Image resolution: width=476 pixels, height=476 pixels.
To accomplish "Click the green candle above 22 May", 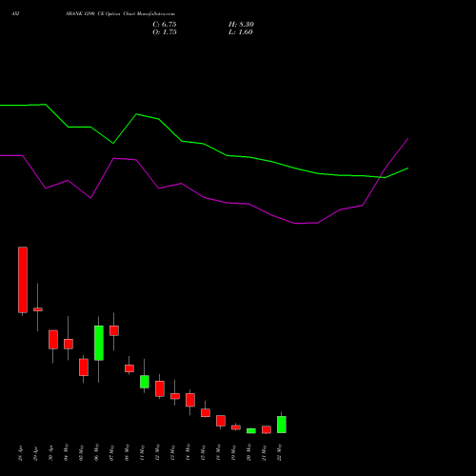I will tap(282, 425).
